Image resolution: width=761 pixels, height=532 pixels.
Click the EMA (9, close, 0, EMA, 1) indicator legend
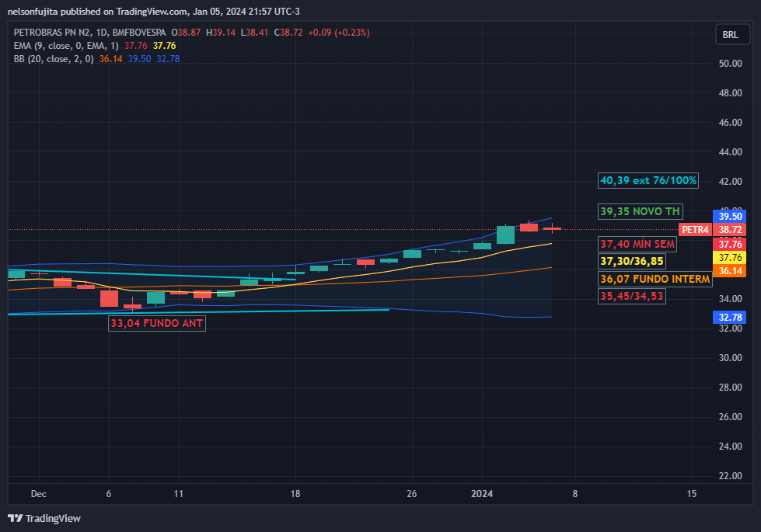(x=66, y=46)
